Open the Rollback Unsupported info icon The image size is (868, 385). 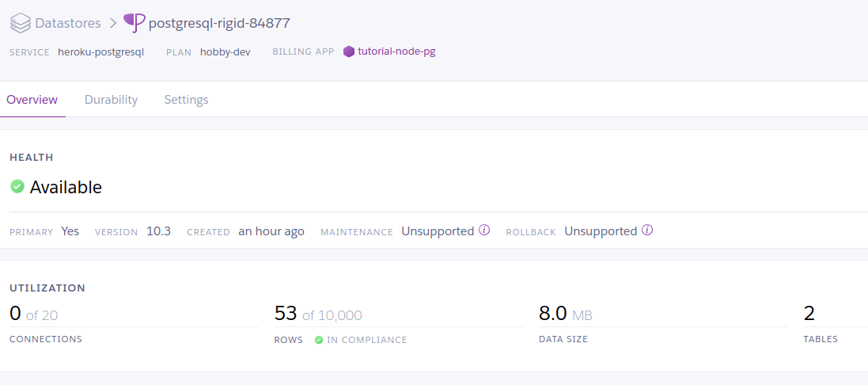point(647,230)
